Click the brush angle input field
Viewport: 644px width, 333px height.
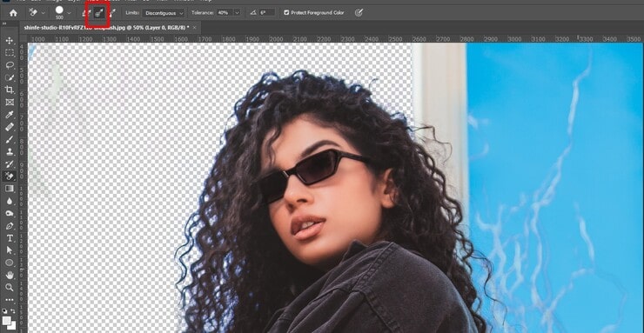click(267, 13)
